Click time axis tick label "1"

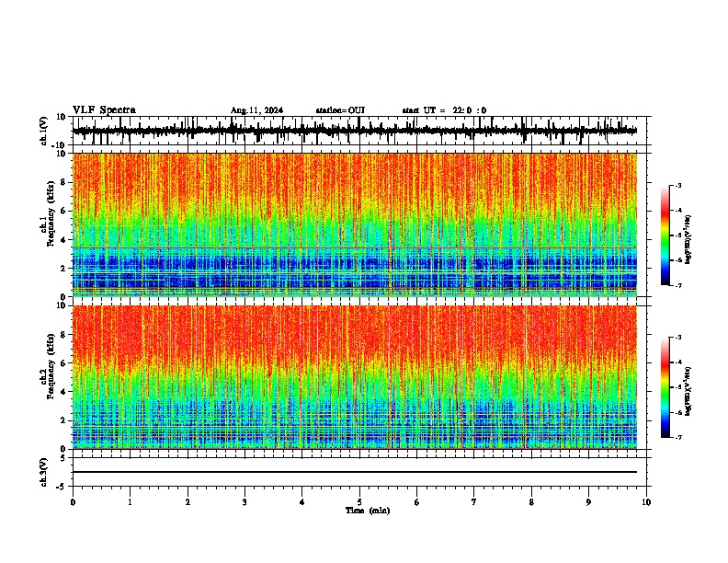(130, 502)
